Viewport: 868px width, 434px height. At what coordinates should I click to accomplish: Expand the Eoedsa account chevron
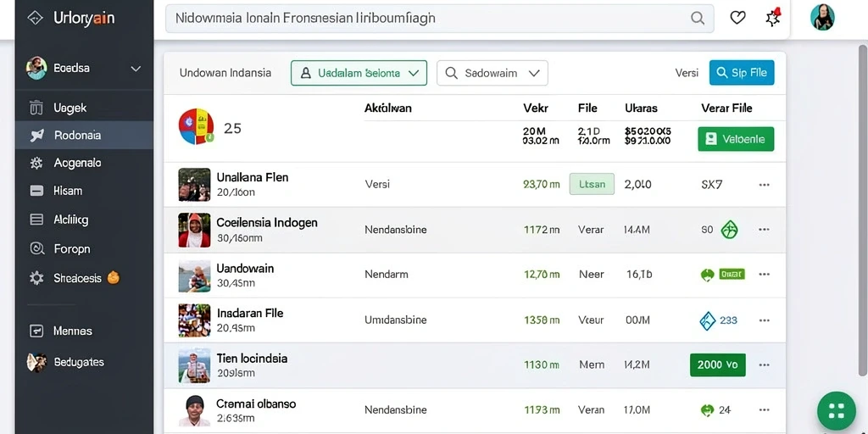tap(135, 69)
